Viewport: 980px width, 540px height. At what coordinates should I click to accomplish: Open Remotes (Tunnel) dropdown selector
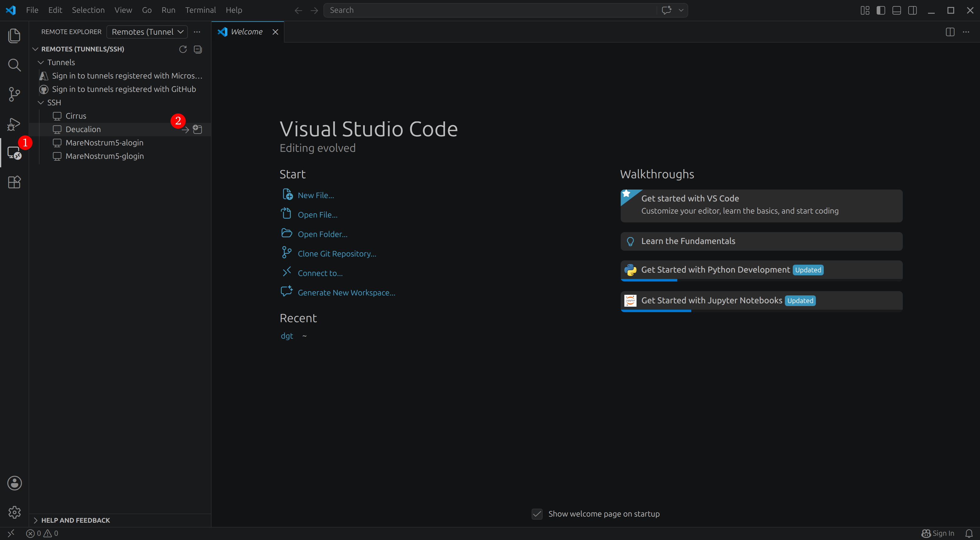click(x=147, y=32)
